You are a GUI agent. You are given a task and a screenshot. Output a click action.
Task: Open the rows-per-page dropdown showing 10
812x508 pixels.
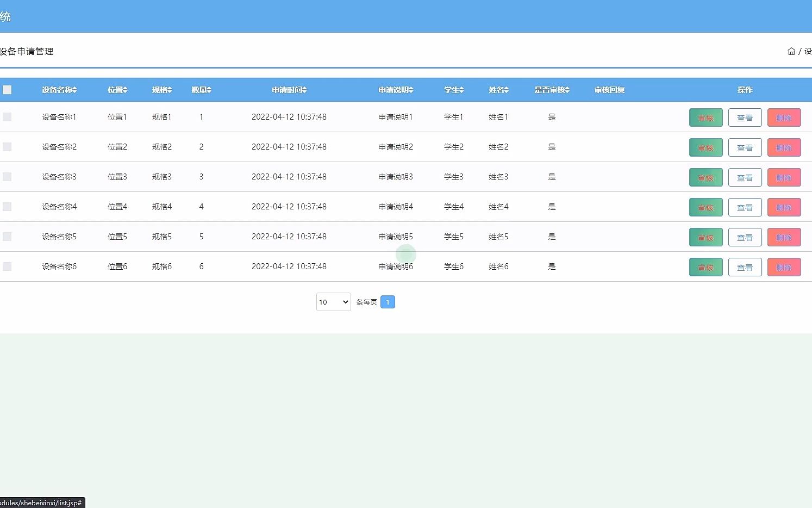(x=333, y=302)
